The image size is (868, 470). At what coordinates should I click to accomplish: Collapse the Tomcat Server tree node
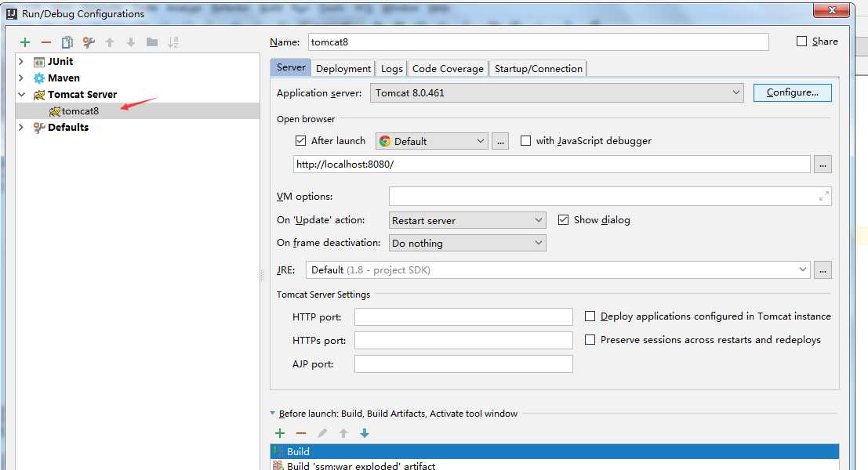click(21, 95)
